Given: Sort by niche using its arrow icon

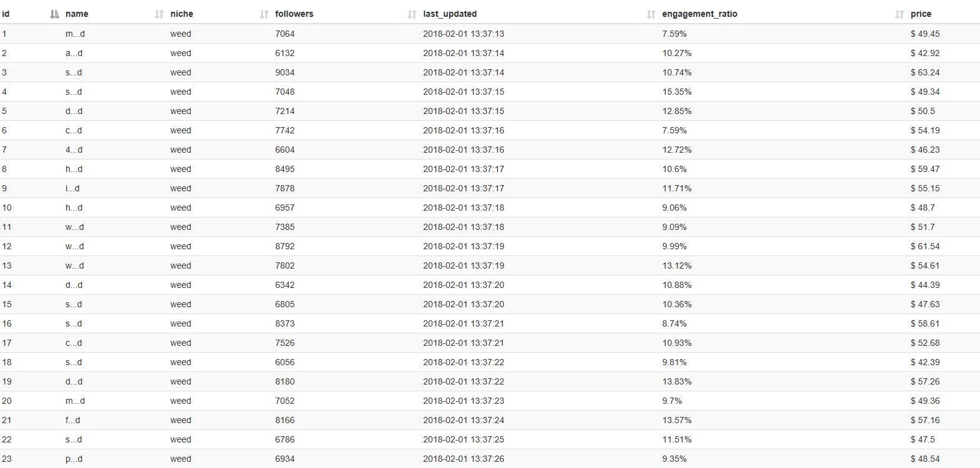Looking at the screenshot, I should pyautogui.click(x=264, y=14).
